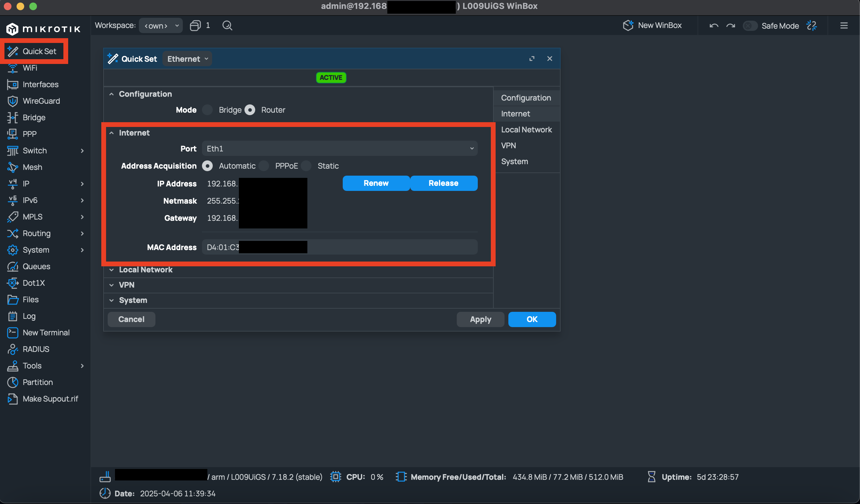
Task: Click the New WinBox icon
Action: [628, 25]
